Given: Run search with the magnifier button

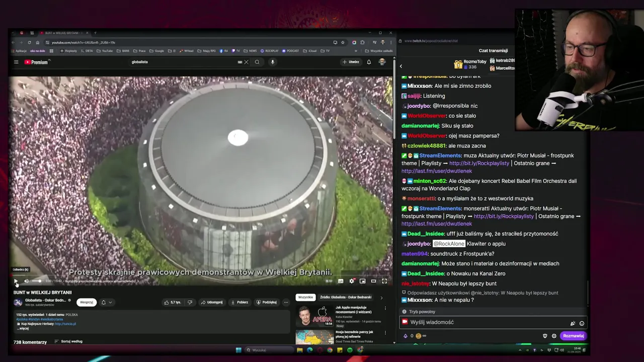Looking at the screenshot, I should tap(257, 62).
